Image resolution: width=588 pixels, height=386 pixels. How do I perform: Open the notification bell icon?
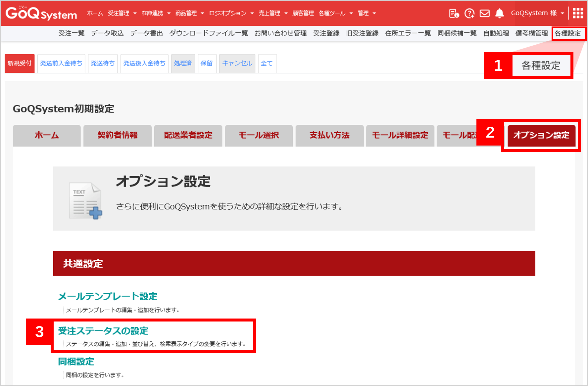500,13
